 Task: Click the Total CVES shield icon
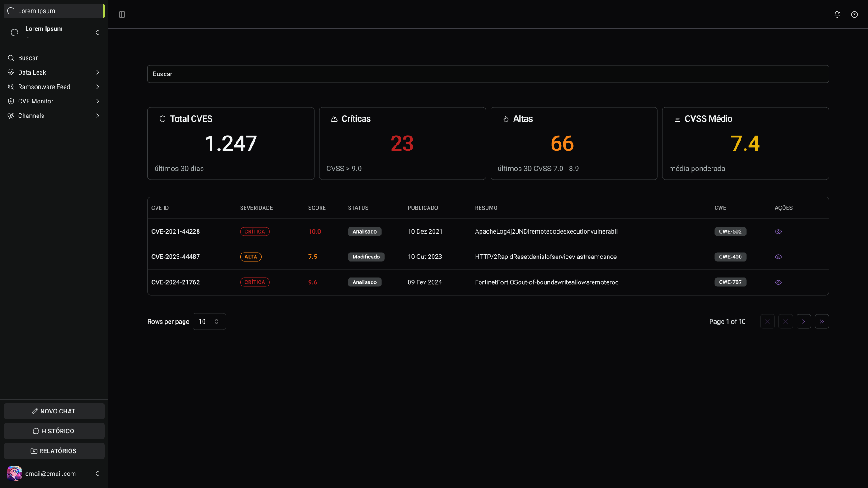[163, 119]
